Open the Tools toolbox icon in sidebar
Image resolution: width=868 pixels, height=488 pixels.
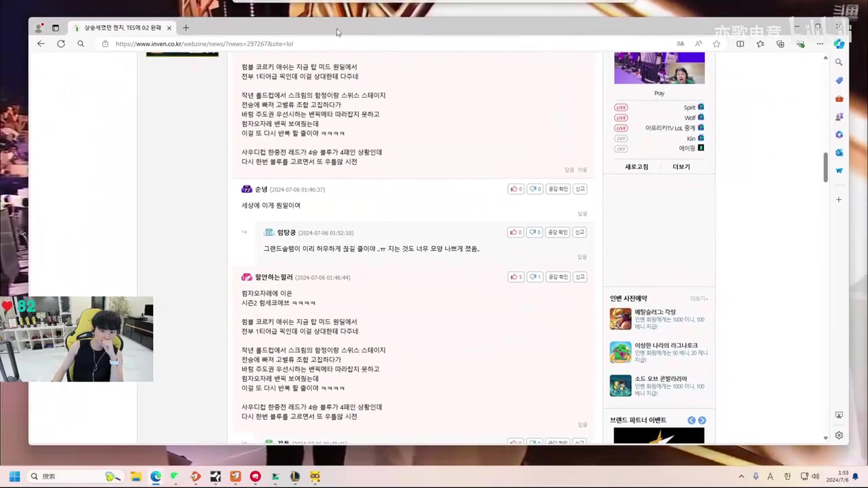[839, 98]
